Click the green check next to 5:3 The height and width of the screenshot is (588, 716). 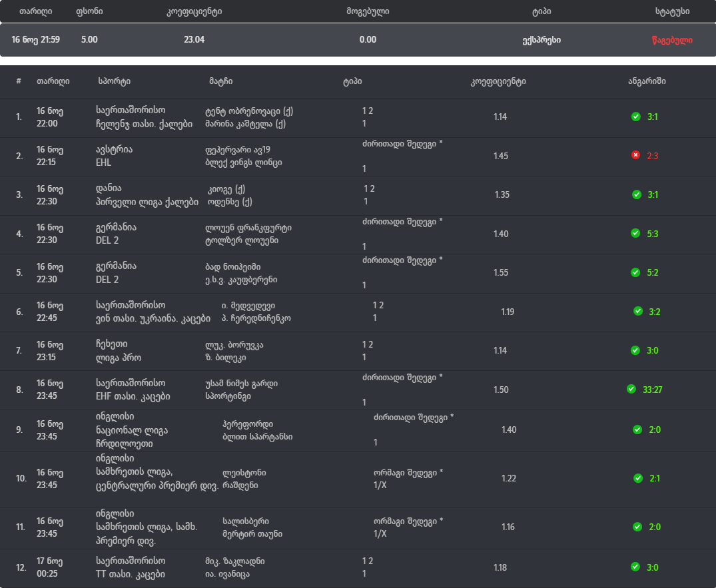(635, 233)
